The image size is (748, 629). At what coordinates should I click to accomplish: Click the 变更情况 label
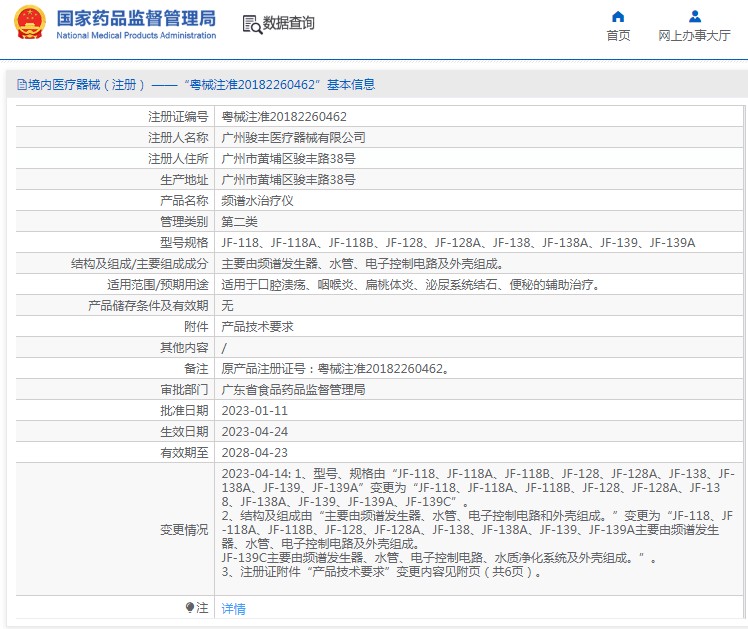[x=184, y=529]
